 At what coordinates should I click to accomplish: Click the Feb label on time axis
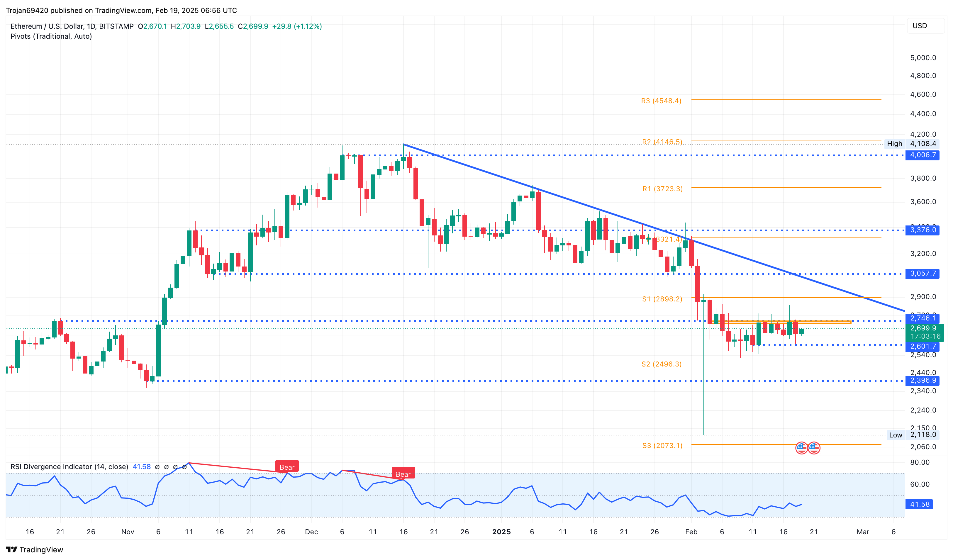(x=691, y=532)
